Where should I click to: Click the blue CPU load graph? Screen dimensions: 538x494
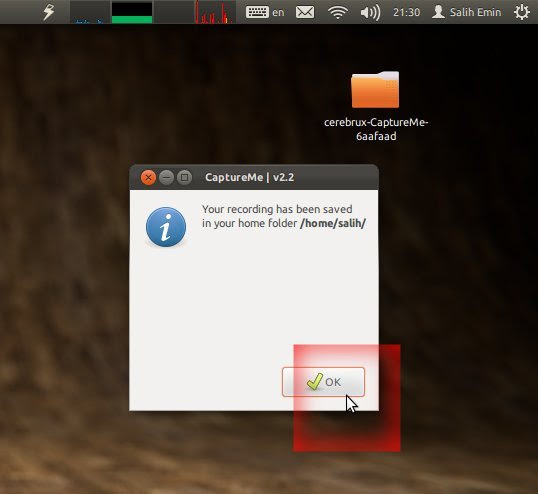tap(90, 12)
